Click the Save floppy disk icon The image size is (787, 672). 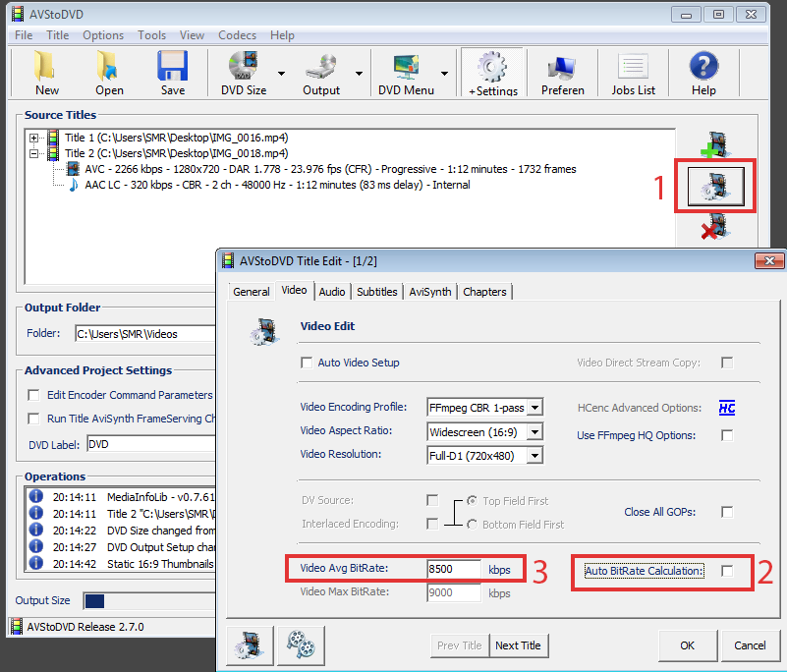(x=172, y=65)
